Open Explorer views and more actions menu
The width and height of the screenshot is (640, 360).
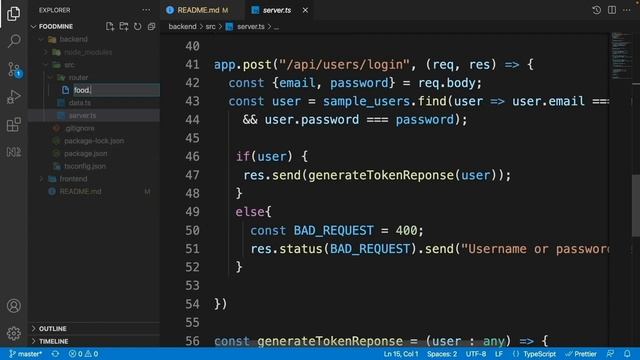146,10
